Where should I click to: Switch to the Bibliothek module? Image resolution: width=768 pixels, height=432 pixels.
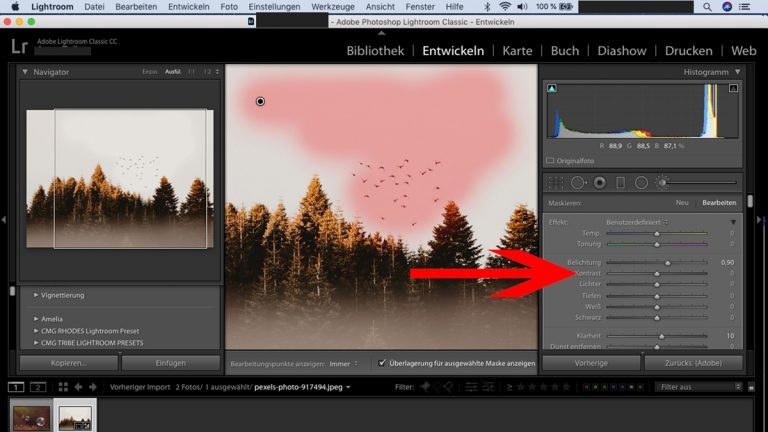click(375, 51)
